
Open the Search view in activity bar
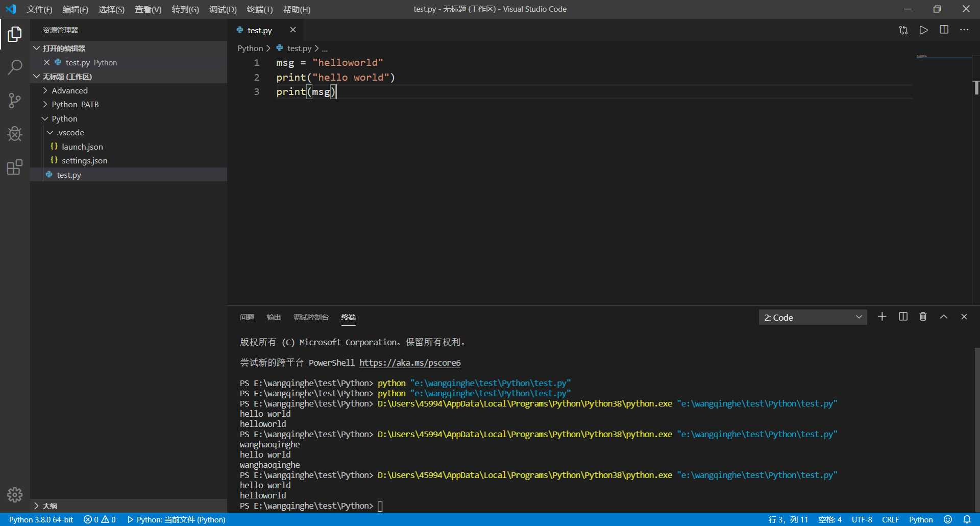[x=15, y=67]
